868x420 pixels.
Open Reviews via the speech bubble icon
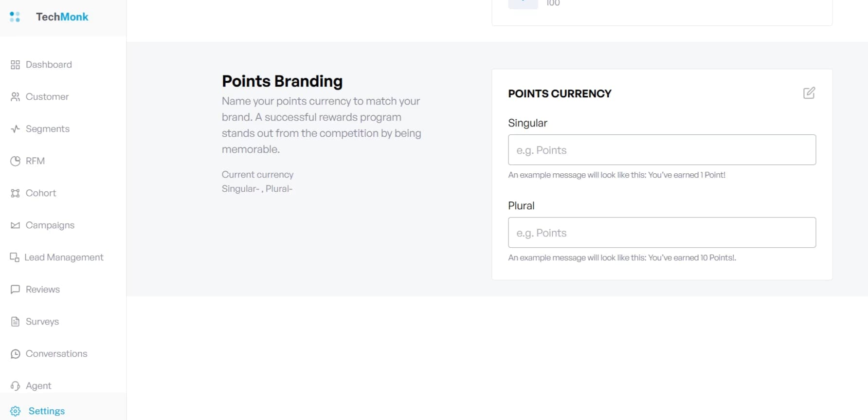pyautogui.click(x=15, y=289)
